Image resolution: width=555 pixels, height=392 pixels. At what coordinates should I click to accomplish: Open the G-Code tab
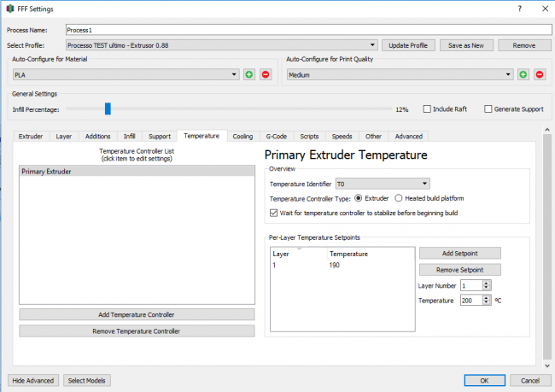277,136
